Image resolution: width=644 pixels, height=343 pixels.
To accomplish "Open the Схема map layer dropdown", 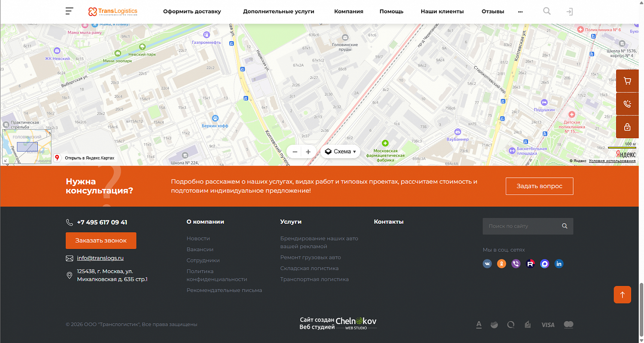I will (340, 152).
